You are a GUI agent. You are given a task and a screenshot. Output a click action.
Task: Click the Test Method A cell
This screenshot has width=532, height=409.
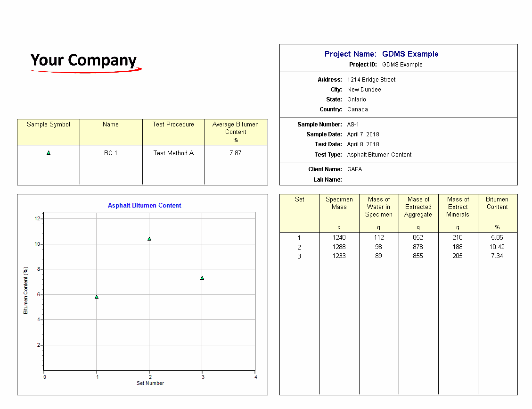point(173,153)
